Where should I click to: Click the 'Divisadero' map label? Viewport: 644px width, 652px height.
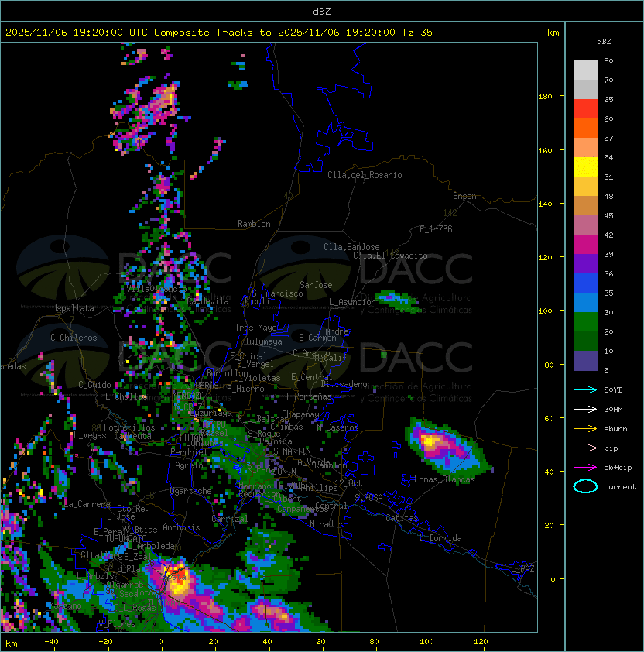click(344, 384)
